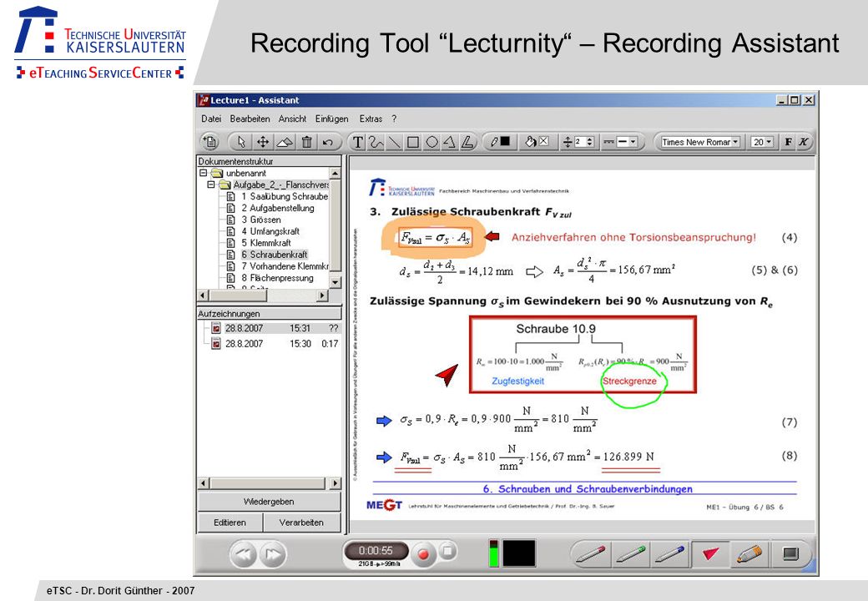
Task: Select the arrow pointer selection tool
Action: point(241,142)
